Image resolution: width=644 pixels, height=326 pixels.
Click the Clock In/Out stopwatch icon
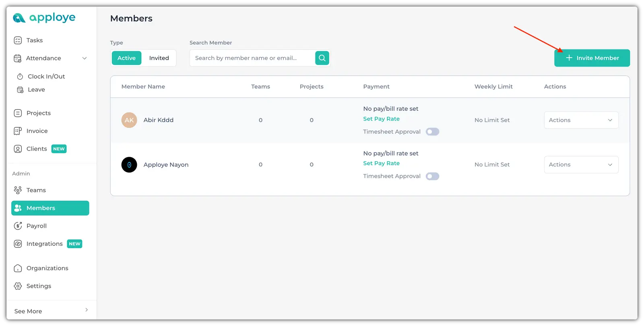20,77
